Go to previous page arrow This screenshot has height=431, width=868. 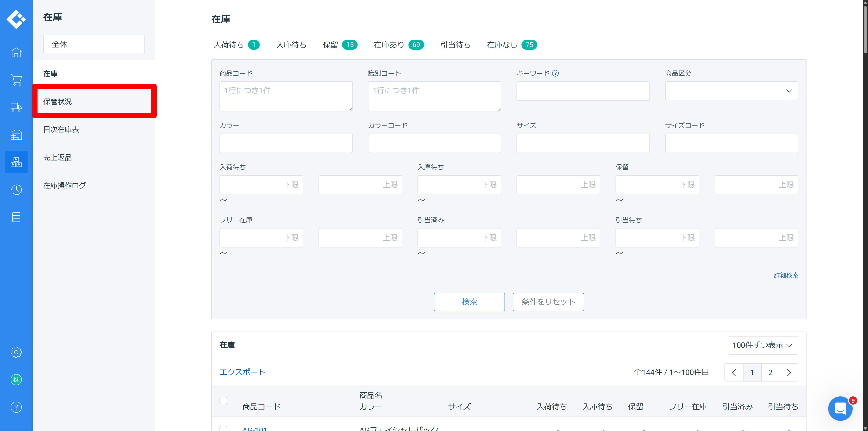pyautogui.click(x=734, y=372)
